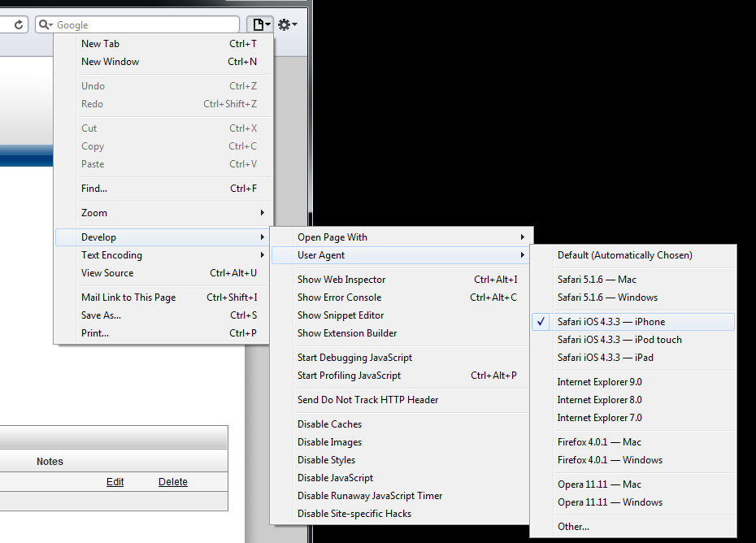Screen dimensions: 756x543
Task: Toggle Disable Caches option
Action: [401, 424]
